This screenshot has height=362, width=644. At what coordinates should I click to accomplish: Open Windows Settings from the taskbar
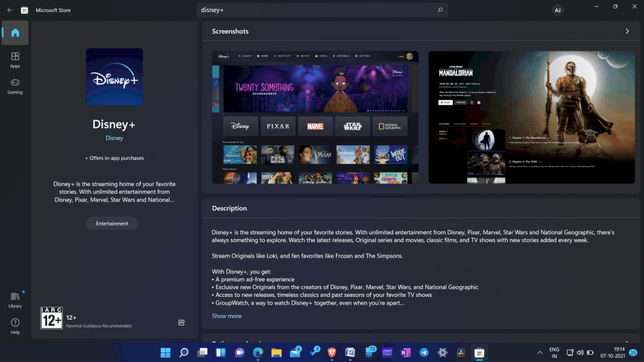(442, 352)
